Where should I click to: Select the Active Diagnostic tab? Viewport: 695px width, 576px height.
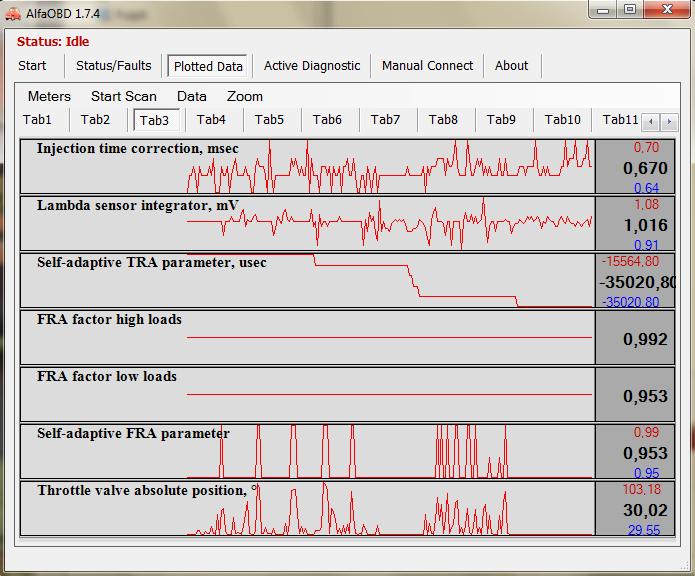312,66
